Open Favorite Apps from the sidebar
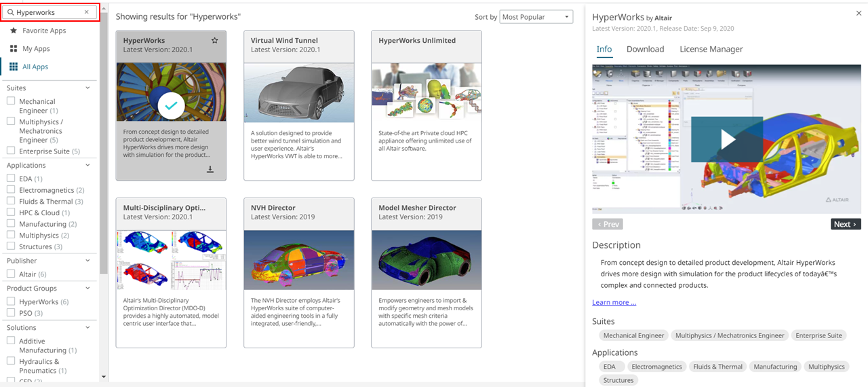This screenshot has height=387, width=868. (44, 31)
